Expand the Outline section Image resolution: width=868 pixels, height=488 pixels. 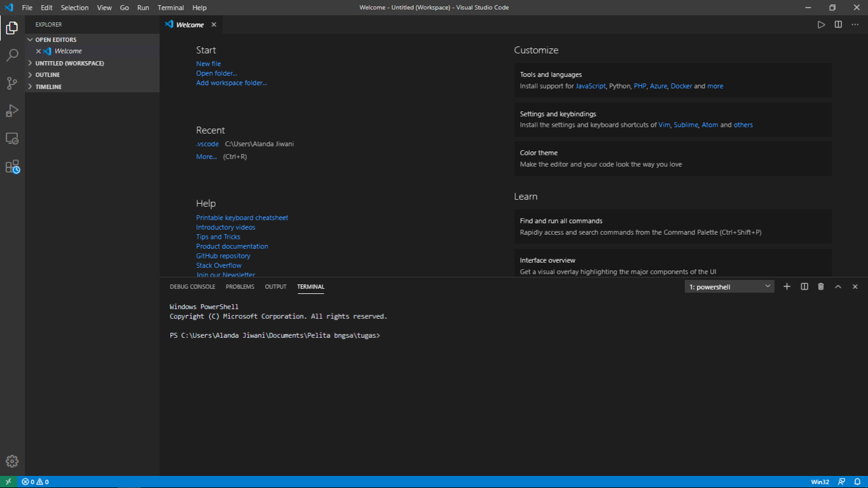[92, 74]
